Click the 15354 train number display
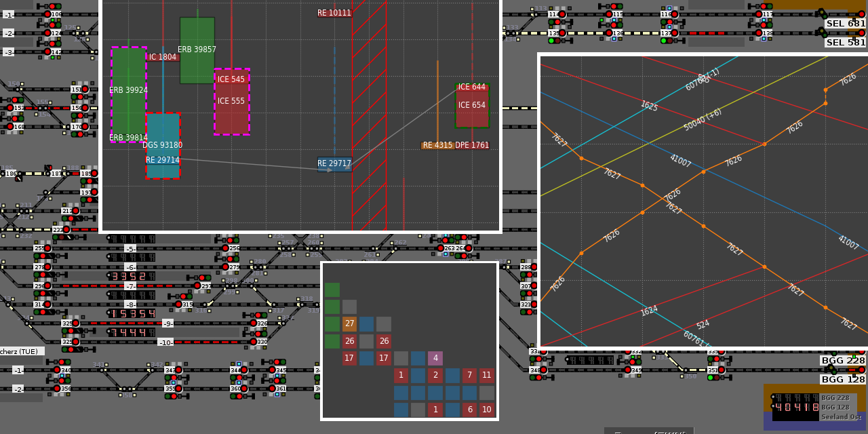This screenshot has width=868, height=434. tap(133, 314)
